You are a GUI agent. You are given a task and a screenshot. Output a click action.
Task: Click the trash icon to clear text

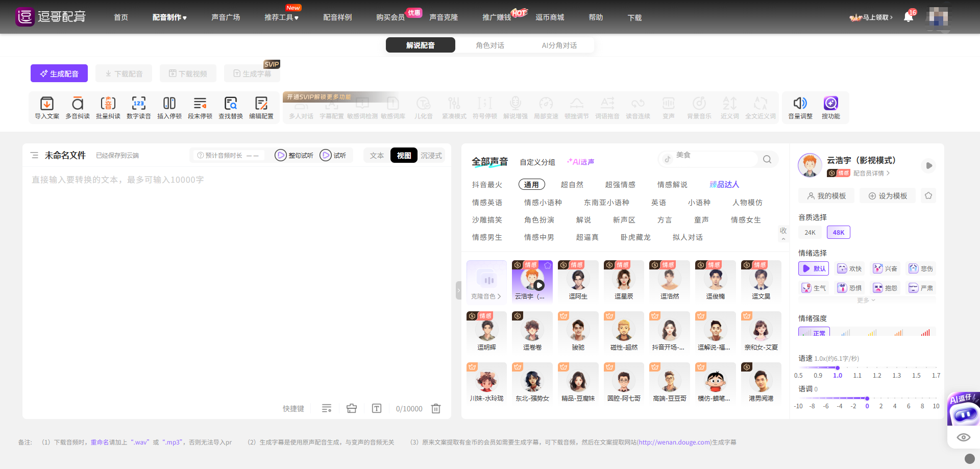436,408
